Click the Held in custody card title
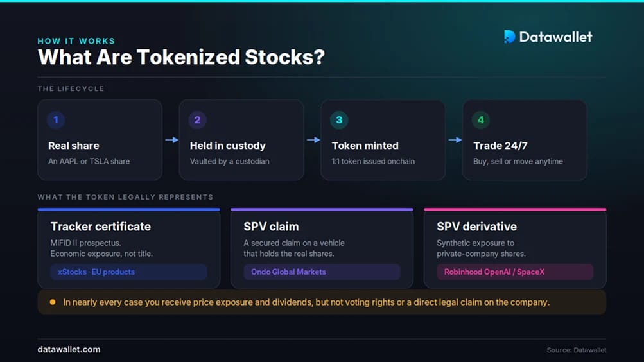644x362 pixels. 227,146
